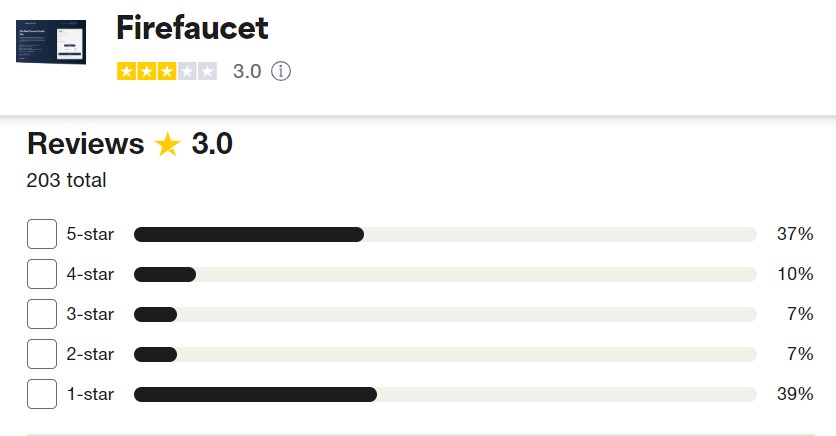
Task: Click the 5-star rating bar
Action: point(445,235)
